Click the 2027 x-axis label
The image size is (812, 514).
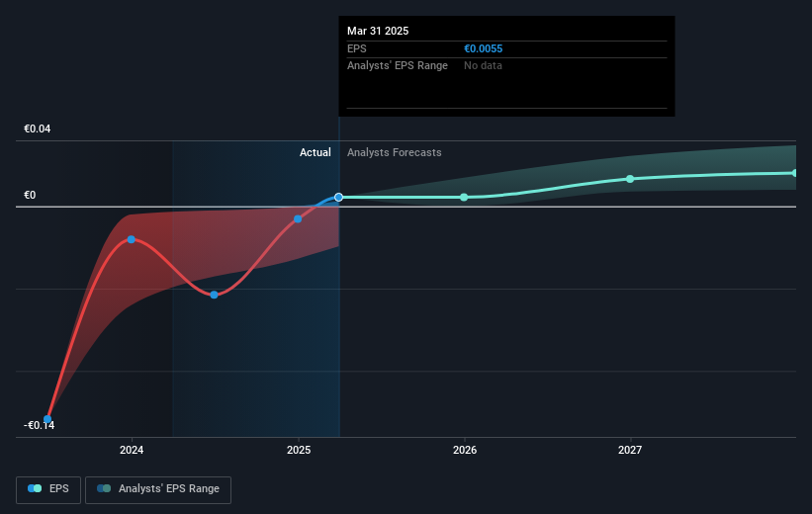[x=630, y=450]
